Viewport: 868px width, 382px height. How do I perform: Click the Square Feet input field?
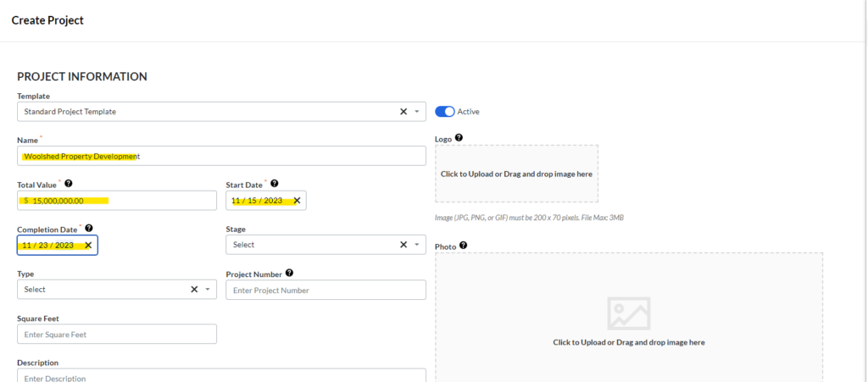(117, 335)
